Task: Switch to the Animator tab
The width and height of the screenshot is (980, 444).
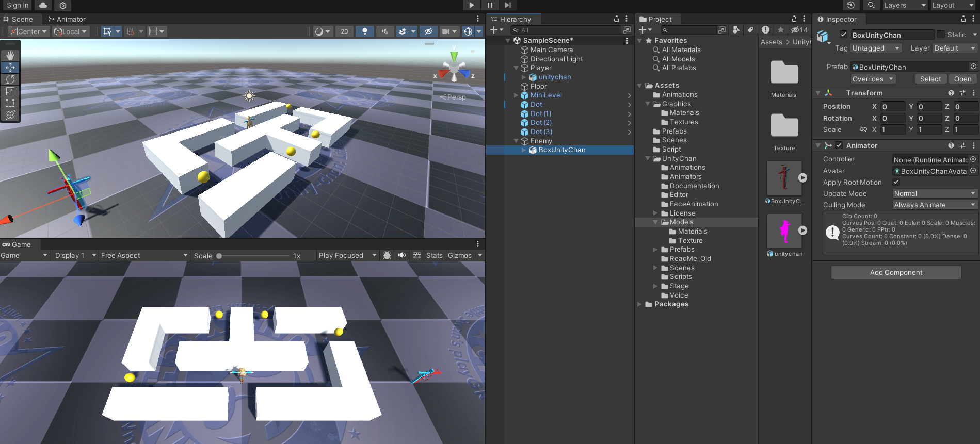Action: click(67, 19)
